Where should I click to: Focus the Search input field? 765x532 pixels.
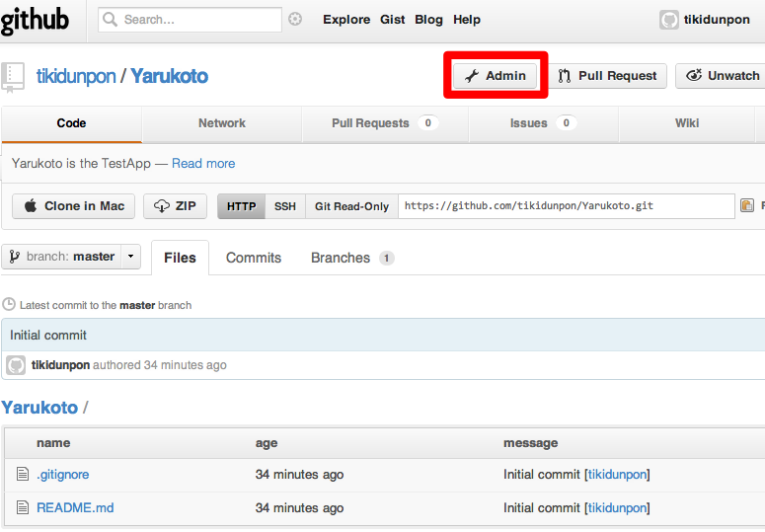[190, 20]
